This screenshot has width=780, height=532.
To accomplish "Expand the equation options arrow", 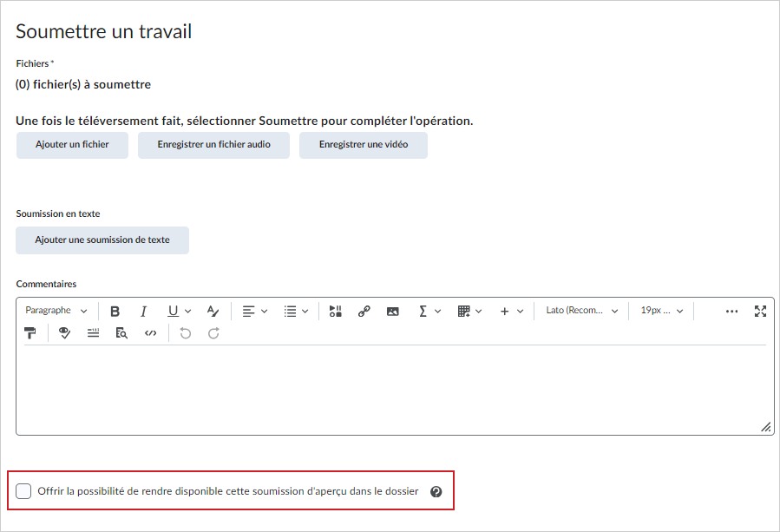I will 438,311.
